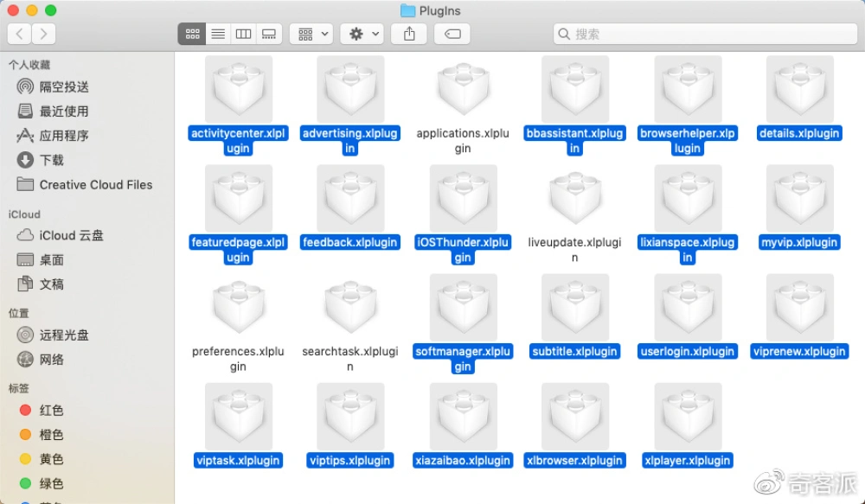The image size is (865, 504).
Task: Select xiazaibao.xlplugin file icon
Action: pyautogui.click(x=463, y=417)
